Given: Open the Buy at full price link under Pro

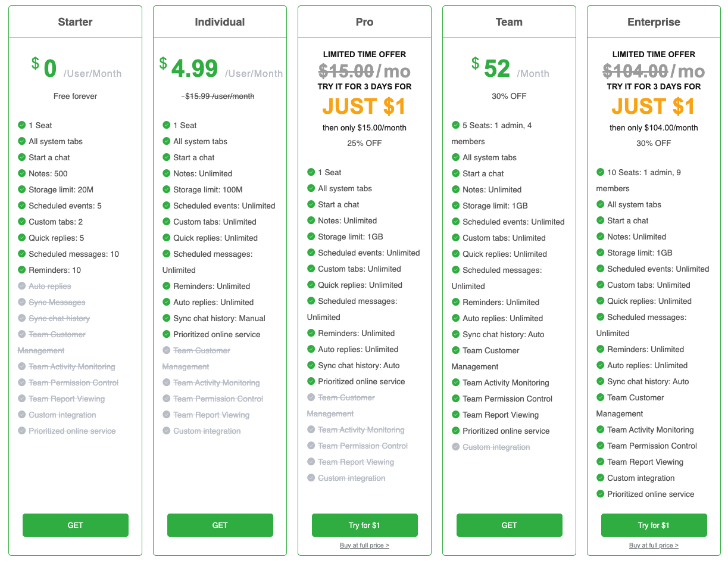Looking at the screenshot, I should (x=364, y=545).
